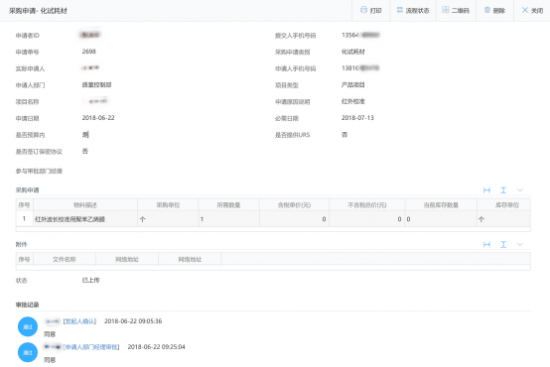Fit row heights in 采购申请 table
The width and height of the screenshot is (550, 367).
click(503, 190)
